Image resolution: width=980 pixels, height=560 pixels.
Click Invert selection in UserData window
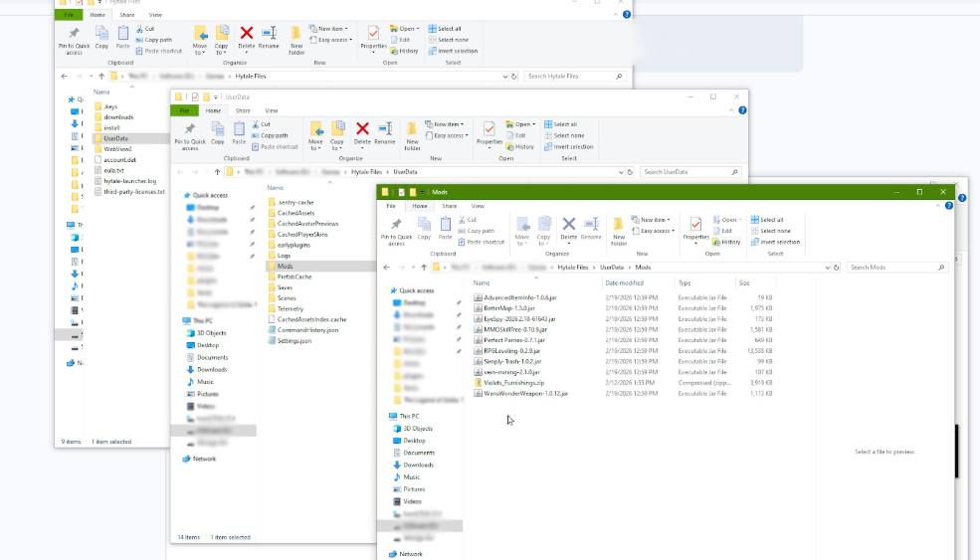coord(569,147)
